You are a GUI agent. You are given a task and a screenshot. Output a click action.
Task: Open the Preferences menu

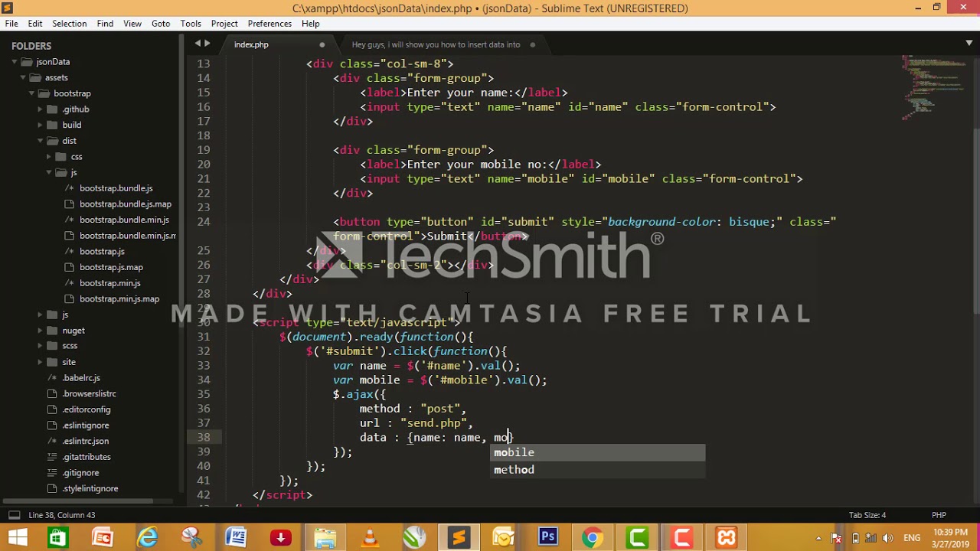point(269,24)
